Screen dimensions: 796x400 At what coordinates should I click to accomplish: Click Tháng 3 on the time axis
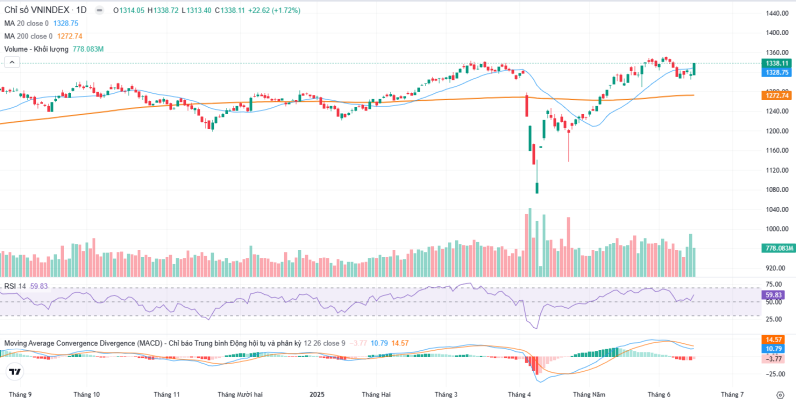pos(445,394)
